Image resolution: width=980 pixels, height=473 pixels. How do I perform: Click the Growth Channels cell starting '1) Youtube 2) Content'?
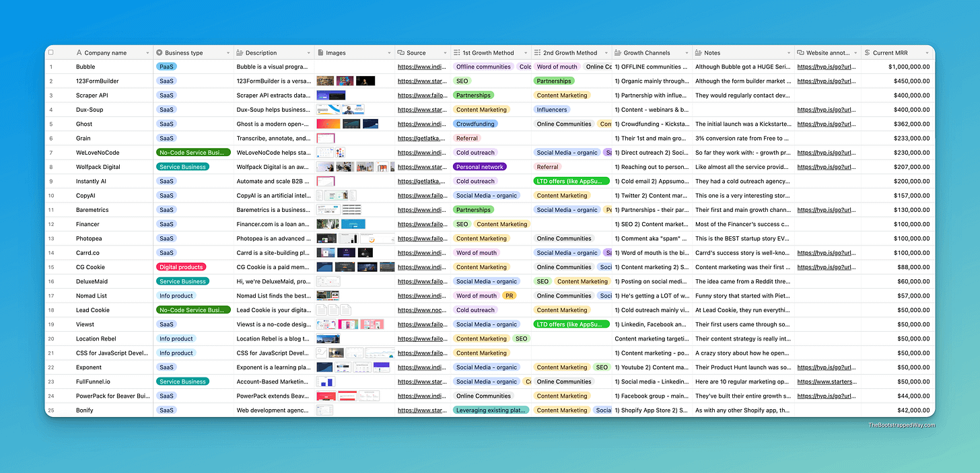click(x=652, y=367)
